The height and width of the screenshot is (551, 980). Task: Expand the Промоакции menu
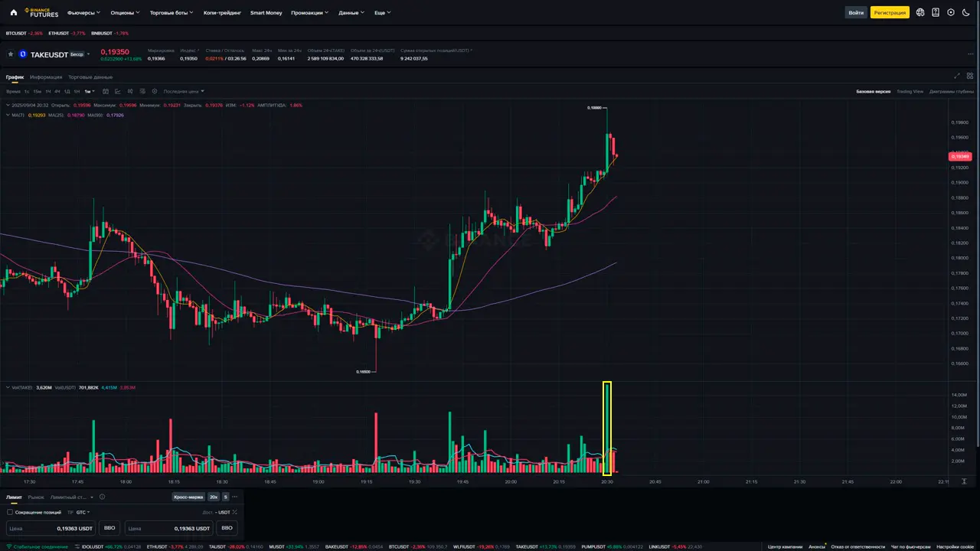(310, 12)
